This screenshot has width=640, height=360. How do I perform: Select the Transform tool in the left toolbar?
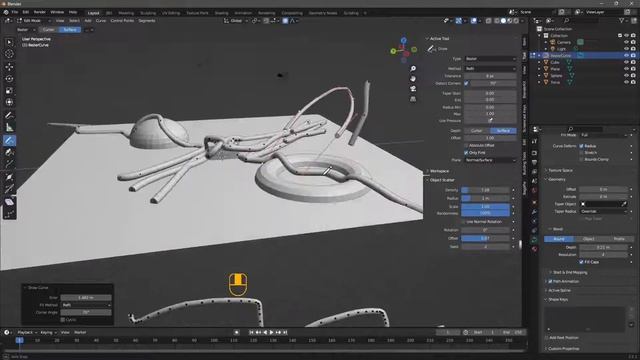[x=9, y=102]
